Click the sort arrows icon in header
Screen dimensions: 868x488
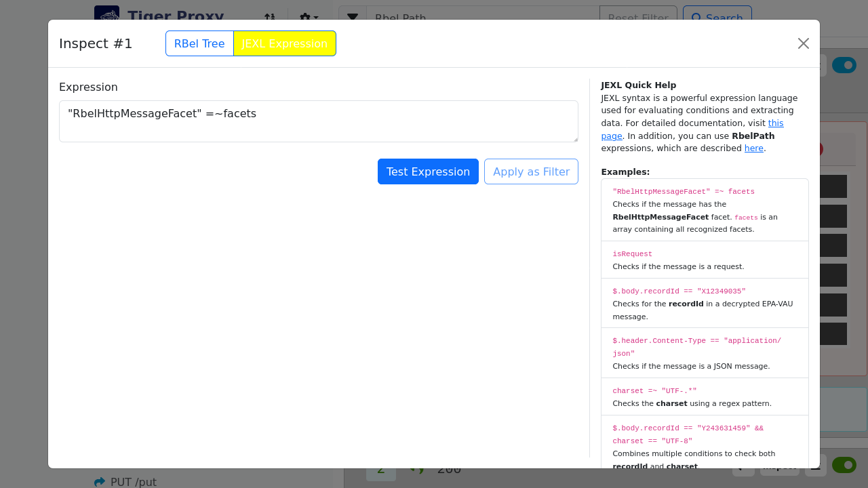click(x=270, y=18)
